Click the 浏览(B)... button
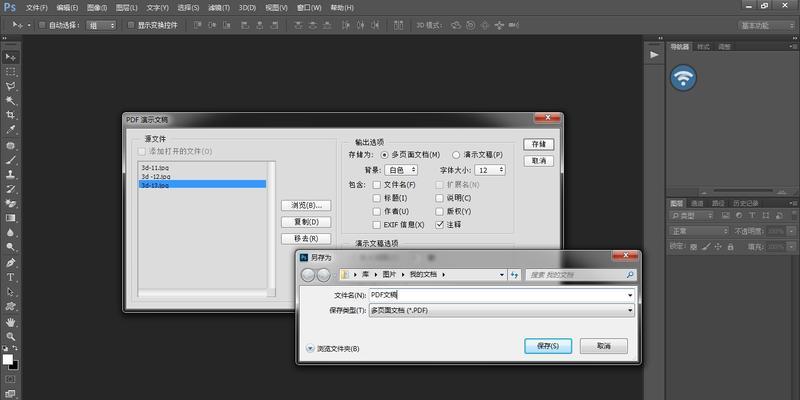 (x=306, y=205)
